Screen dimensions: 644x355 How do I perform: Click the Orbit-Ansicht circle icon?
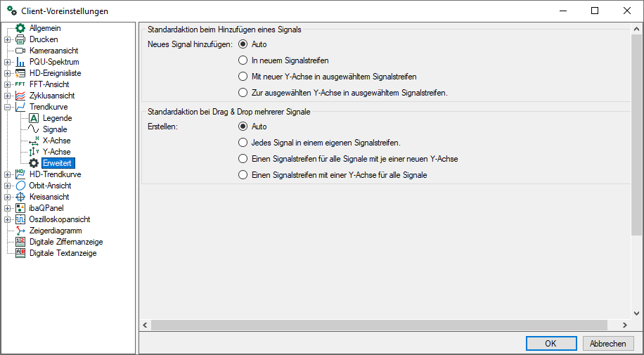pos(20,186)
